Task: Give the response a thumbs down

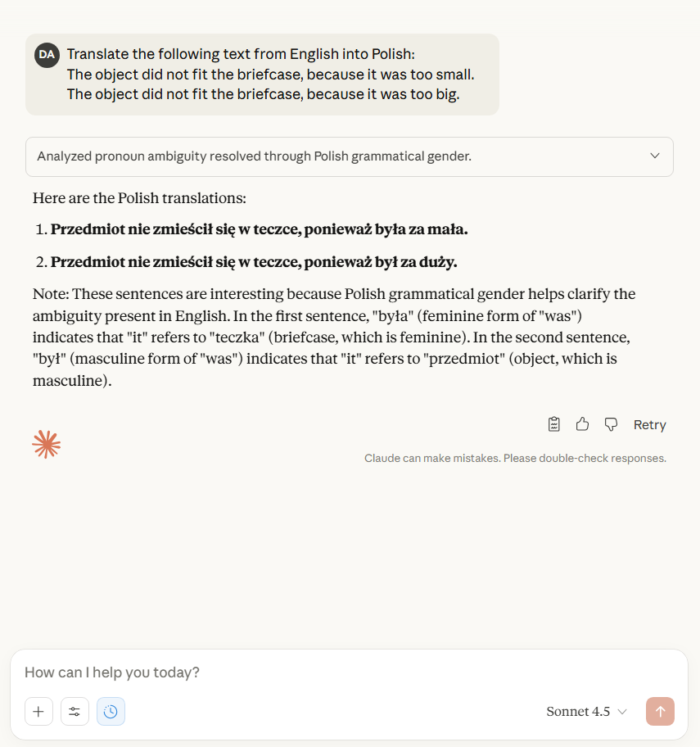Action: pos(610,424)
